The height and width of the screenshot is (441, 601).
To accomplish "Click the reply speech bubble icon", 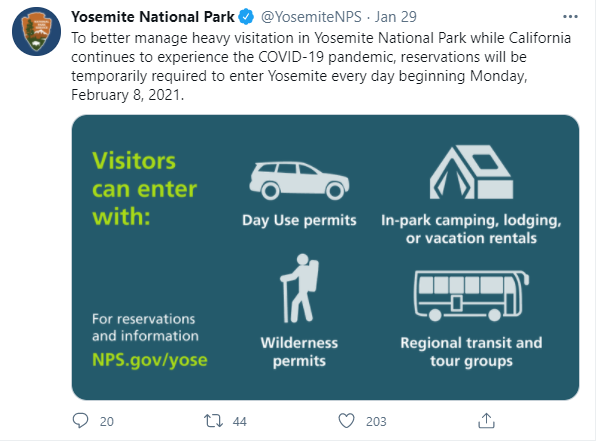I will pos(80,421).
